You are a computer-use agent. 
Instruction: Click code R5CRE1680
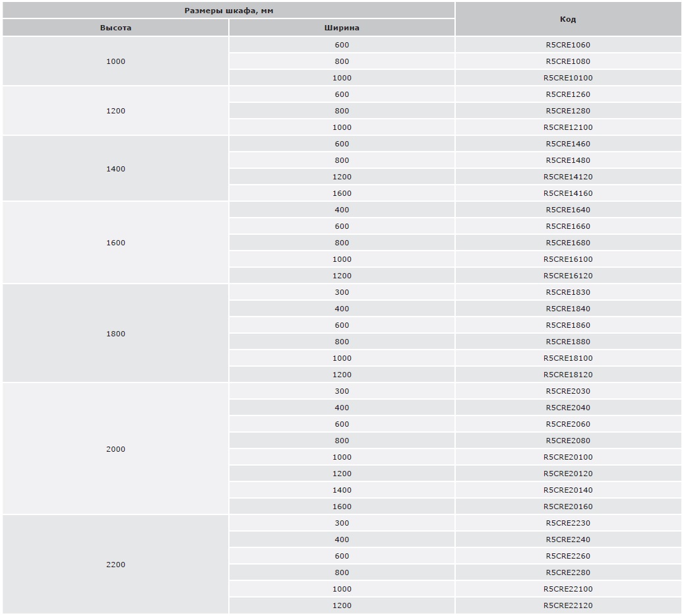point(568,243)
